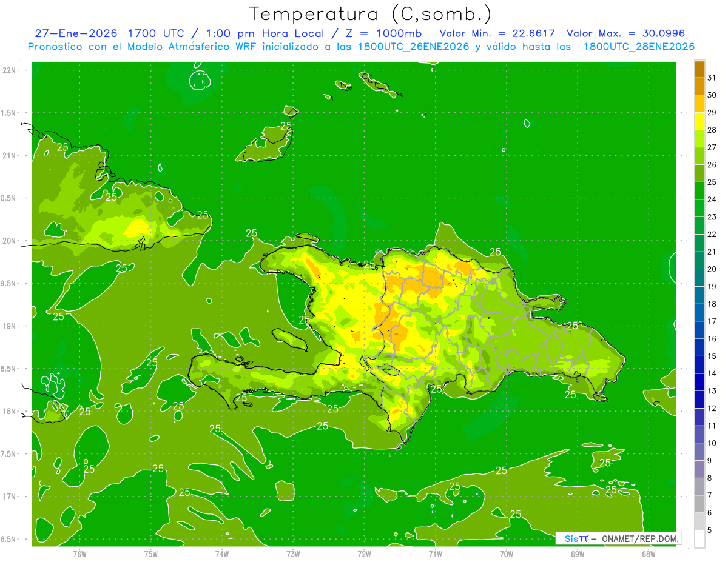Viewport: 728px width, 562px height.
Task: Click the color scale value '10'
Action: [x=712, y=443]
